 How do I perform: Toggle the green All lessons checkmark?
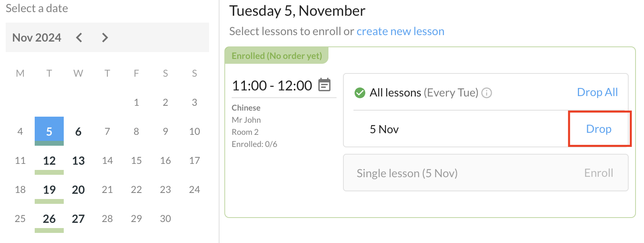pyautogui.click(x=360, y=93)
